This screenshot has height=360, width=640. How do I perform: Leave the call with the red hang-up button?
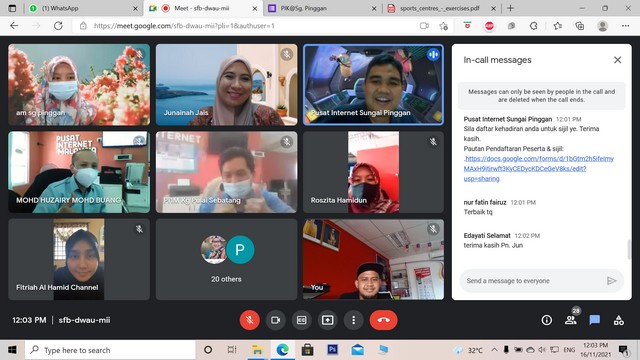point(383,320)
